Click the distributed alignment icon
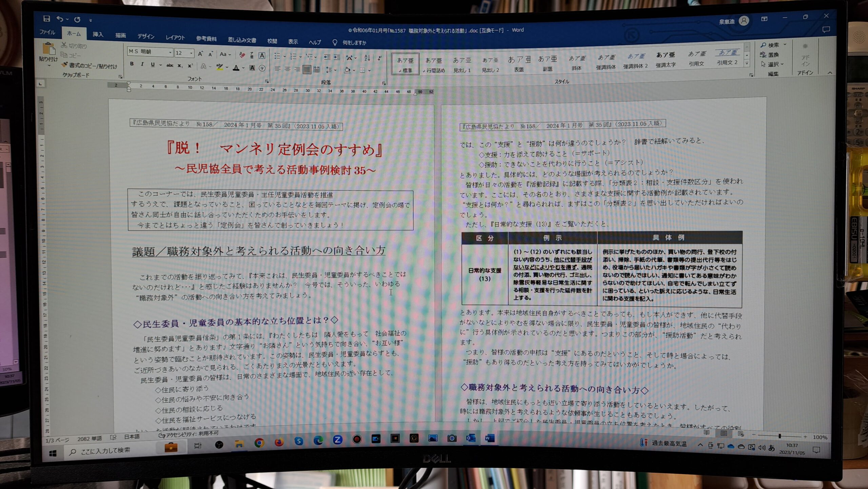868x489 pixels. point(317,70)
